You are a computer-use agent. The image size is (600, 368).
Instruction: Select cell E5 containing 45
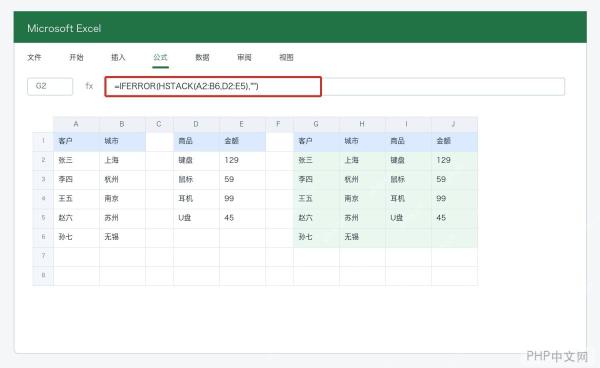(x=242, y=218)
